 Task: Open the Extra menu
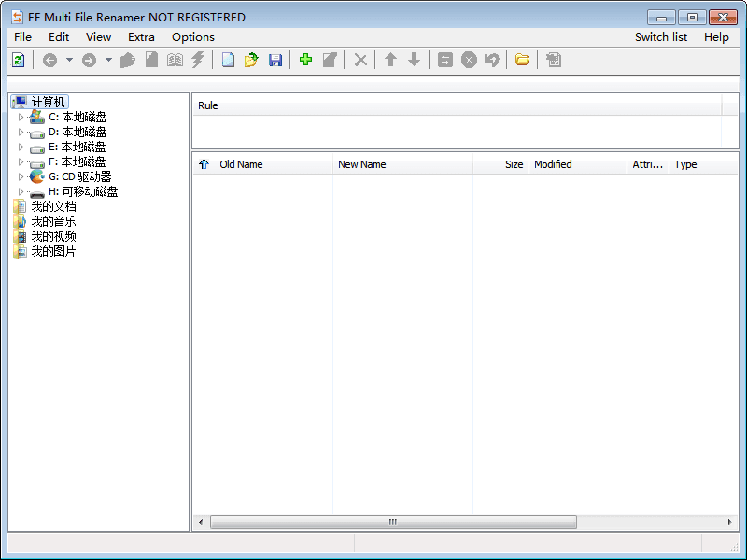point(141,37)
